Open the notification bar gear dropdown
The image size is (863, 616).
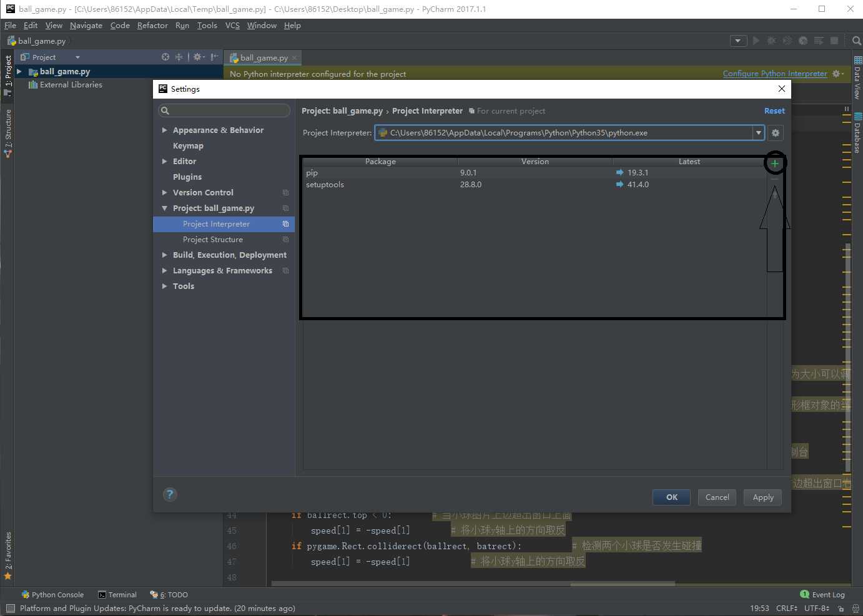pos(838,74)
